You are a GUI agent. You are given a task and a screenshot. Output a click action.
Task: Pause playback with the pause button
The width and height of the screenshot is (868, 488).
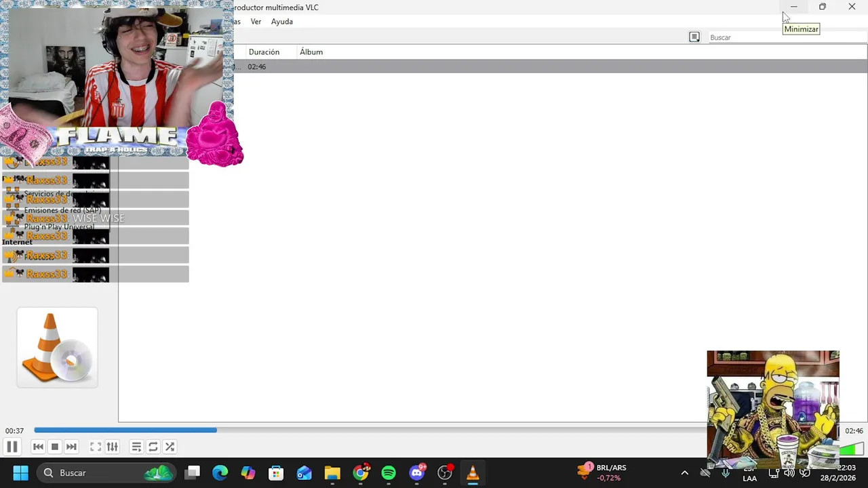[x=12, y=447]
